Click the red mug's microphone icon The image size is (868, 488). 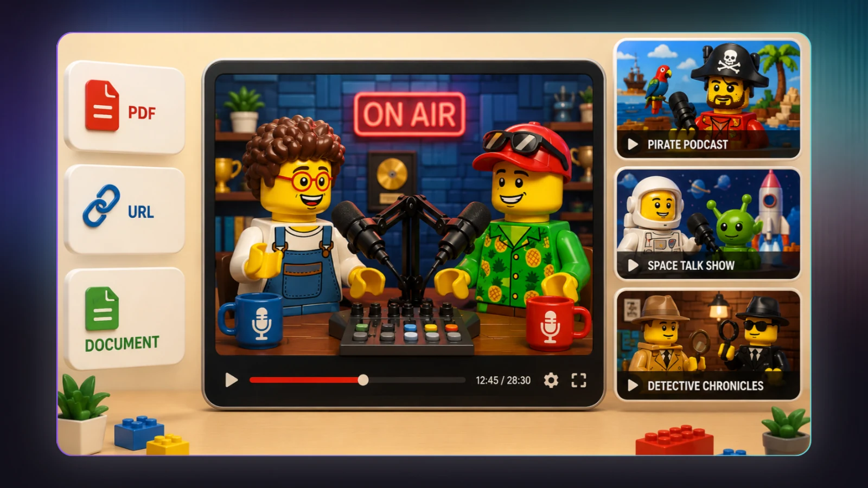coord(550,327)
